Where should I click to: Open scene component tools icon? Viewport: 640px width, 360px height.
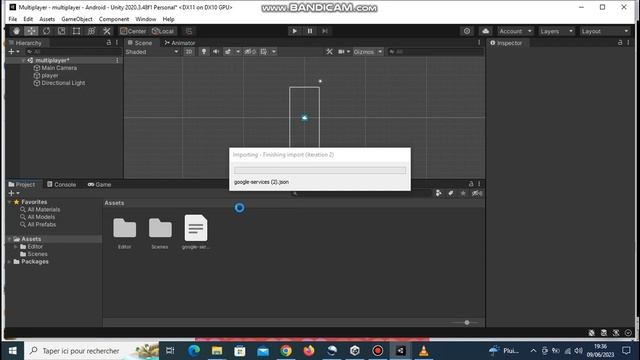(329, 52)
